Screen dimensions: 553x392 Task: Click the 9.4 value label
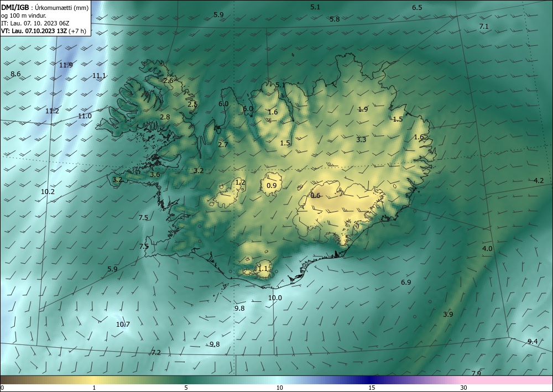pos(533,341)
